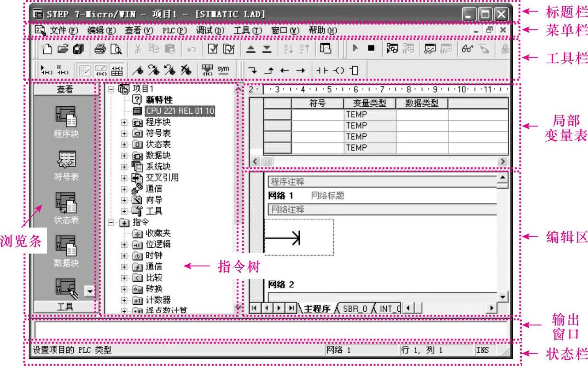Open 数据块 from the navigation bar
This screenshot has width=588, height=366.
[x=66, y=250]
